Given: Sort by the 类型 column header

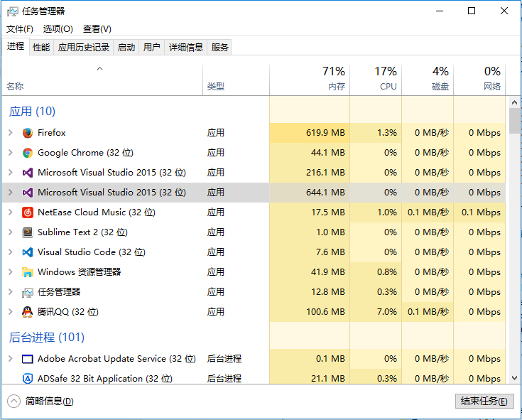Looking at the screenshot, I should pyautogui.click(x=236, y=80).
